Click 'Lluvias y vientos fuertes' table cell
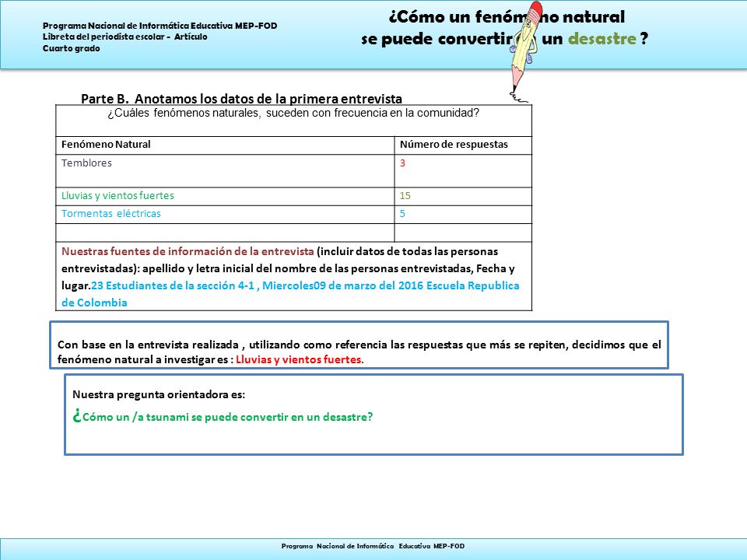Image resolution: width=747 pixels, height=560 pixels. tap(225, 196)
